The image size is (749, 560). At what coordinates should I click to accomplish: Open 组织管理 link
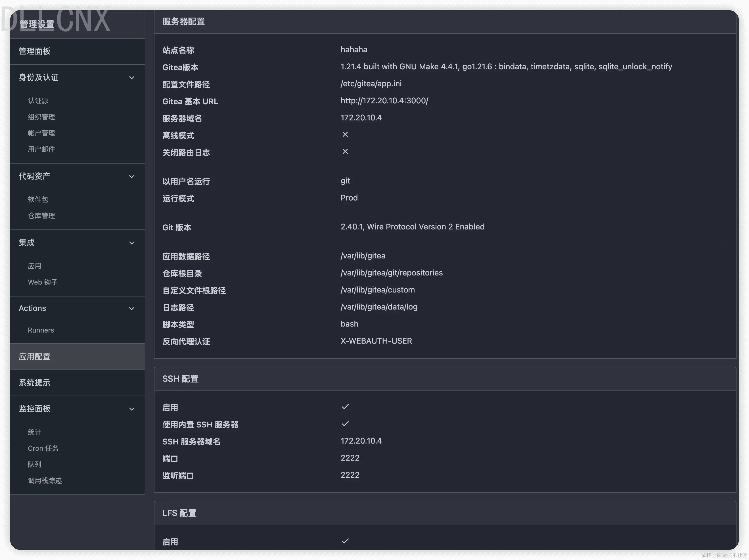coord(41,117)
